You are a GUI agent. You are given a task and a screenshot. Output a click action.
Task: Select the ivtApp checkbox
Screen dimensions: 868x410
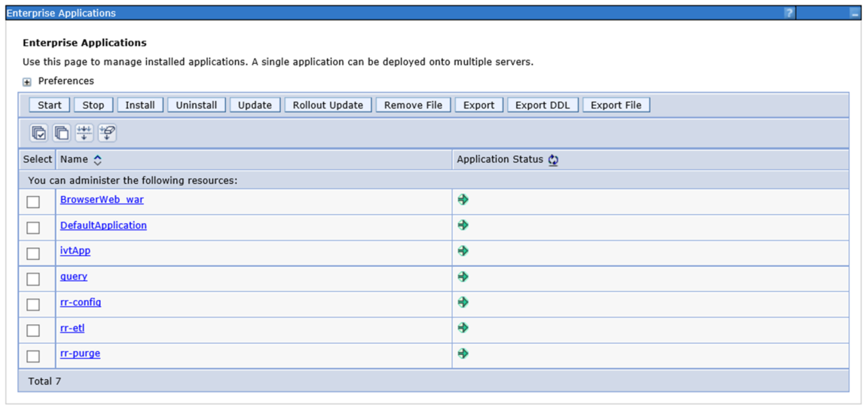(x=33, y=253)
